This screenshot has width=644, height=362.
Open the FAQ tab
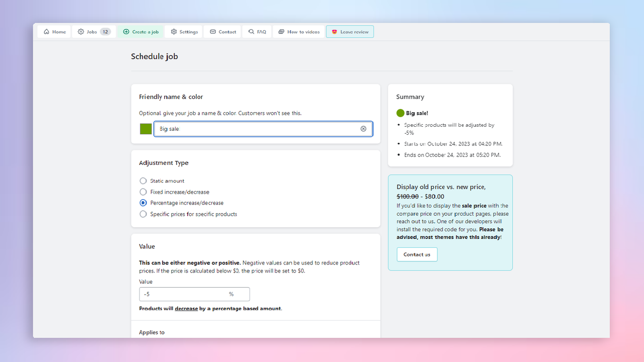click(257, 32)
